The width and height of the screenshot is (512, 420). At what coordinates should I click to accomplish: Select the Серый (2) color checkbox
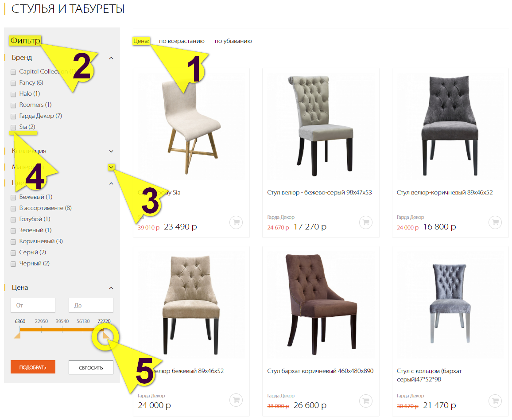click(x=13, y=253)
